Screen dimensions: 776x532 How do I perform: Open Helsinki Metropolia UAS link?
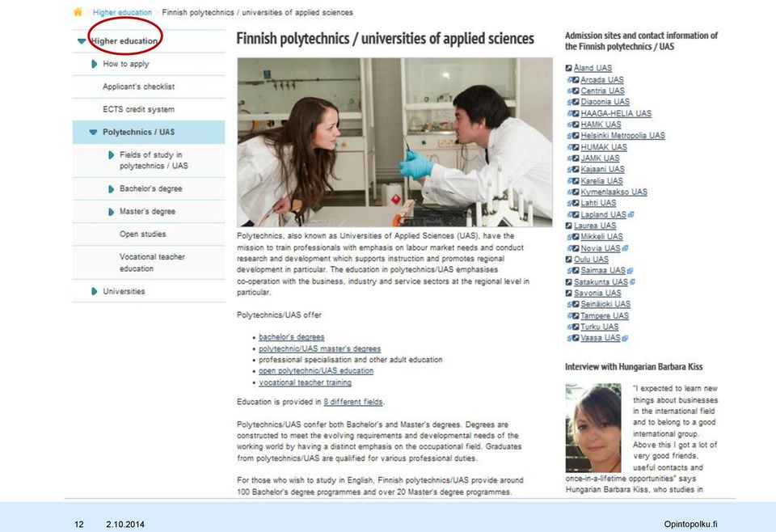pos(622,136)
